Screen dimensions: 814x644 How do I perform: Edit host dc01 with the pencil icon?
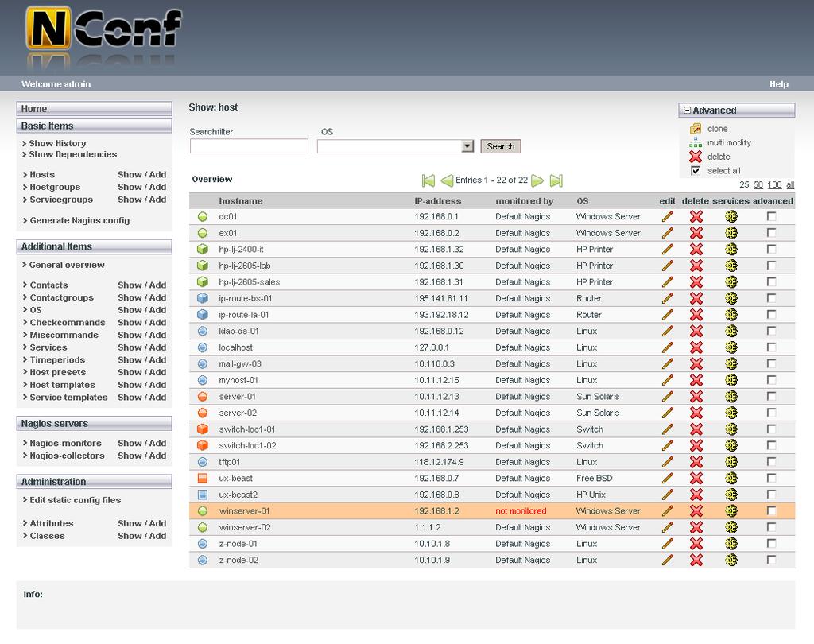click(x=667, y=216)
